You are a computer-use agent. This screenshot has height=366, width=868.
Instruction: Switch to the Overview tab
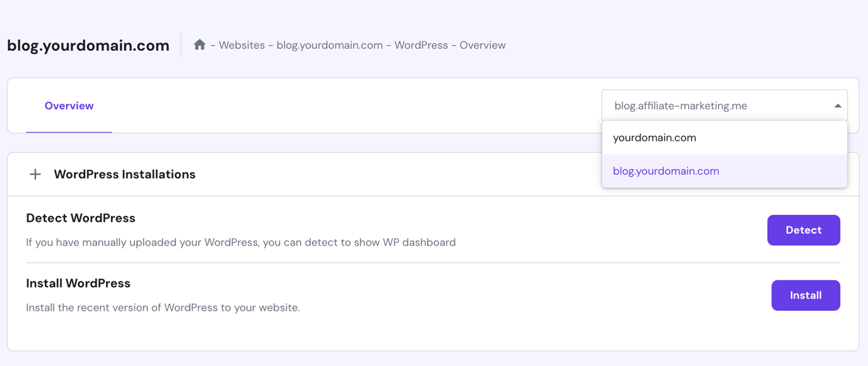[x=69, y=105]
